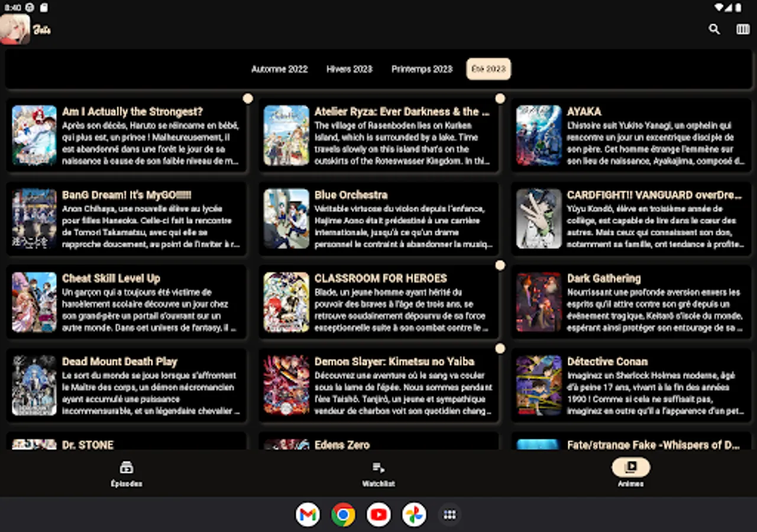Go to the Épisodes section
This screenshot has width=757, height=532.
pos(127,474)
